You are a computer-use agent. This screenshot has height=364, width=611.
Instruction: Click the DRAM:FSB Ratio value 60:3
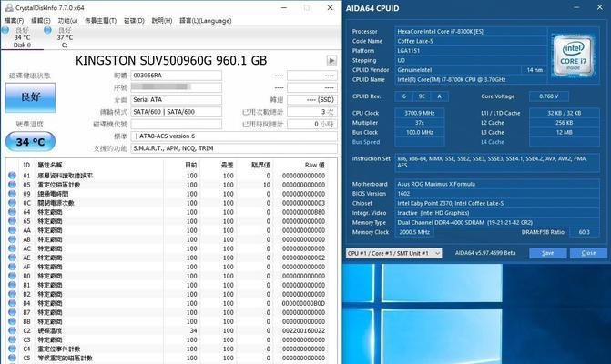[584, 232]
